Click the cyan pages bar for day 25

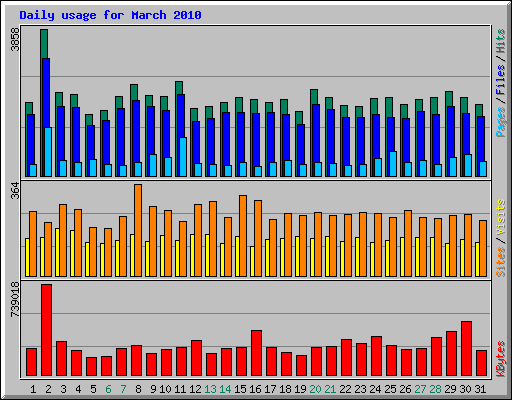tap(393, 164)
